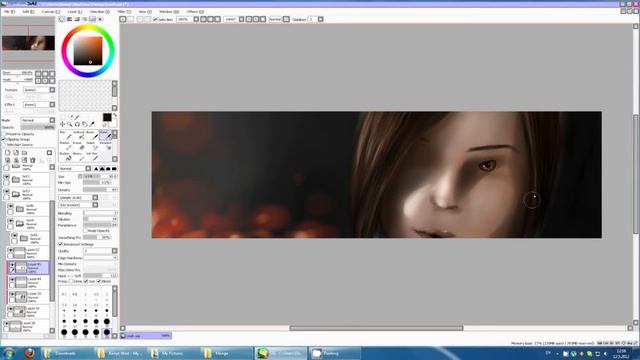640x360 pixels.
Task: Click the black foreground color swatch
Action: point(107,118)
